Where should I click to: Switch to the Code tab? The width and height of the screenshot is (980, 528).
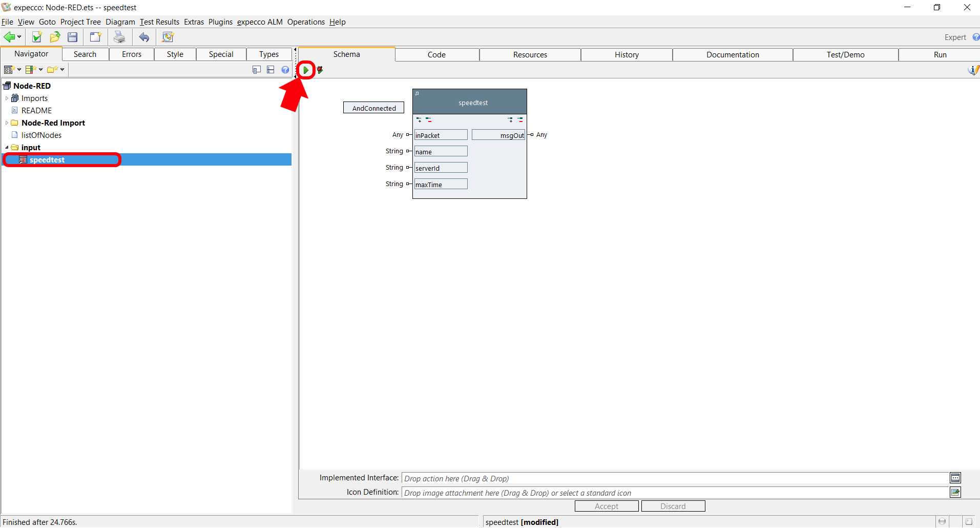tap(436, 55)
